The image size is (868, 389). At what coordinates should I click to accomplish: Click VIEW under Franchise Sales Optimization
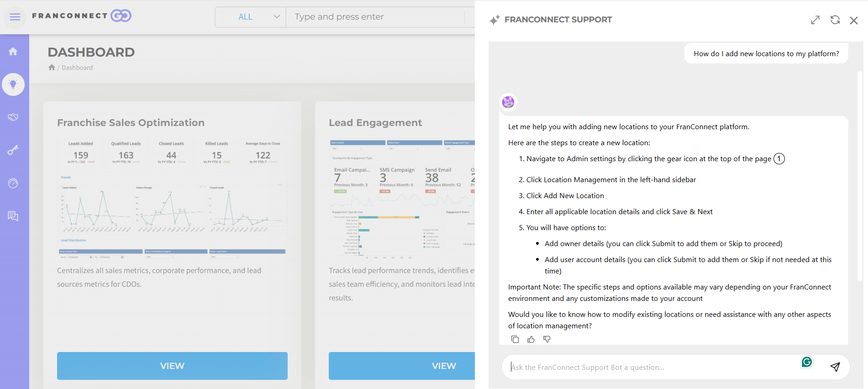172,366
